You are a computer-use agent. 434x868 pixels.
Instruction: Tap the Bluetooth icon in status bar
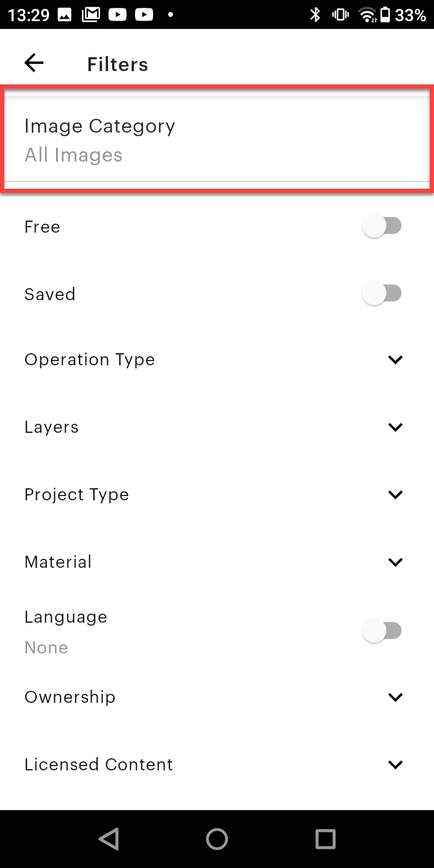[315, 14]
